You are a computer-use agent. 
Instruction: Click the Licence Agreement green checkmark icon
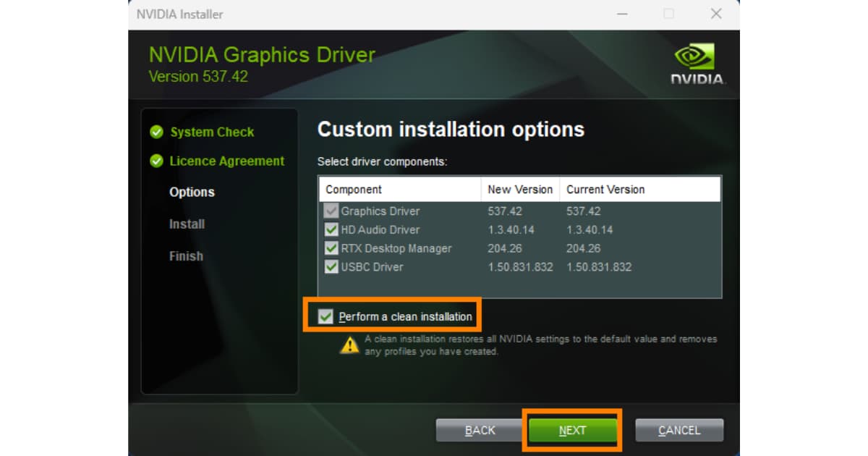coord(156,161)
